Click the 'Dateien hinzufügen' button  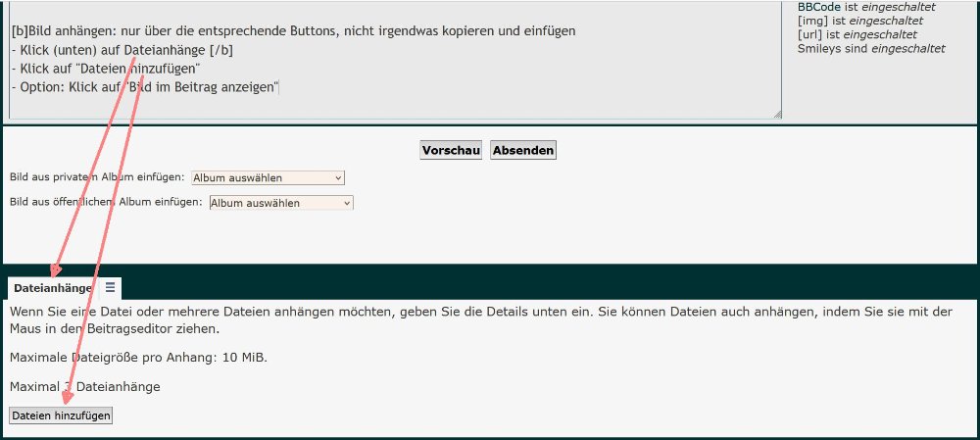(x=61, y=416)
